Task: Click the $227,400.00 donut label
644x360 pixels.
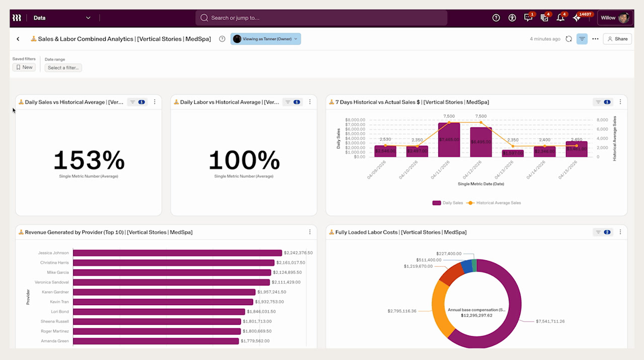Action: 449,254
